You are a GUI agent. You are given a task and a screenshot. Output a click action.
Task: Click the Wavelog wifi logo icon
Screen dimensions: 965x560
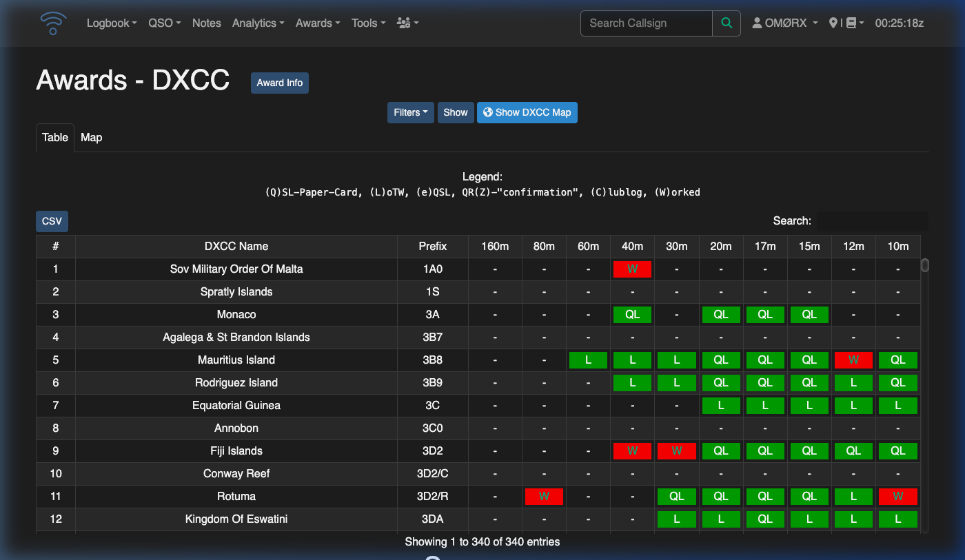click(x=54, y=23)
